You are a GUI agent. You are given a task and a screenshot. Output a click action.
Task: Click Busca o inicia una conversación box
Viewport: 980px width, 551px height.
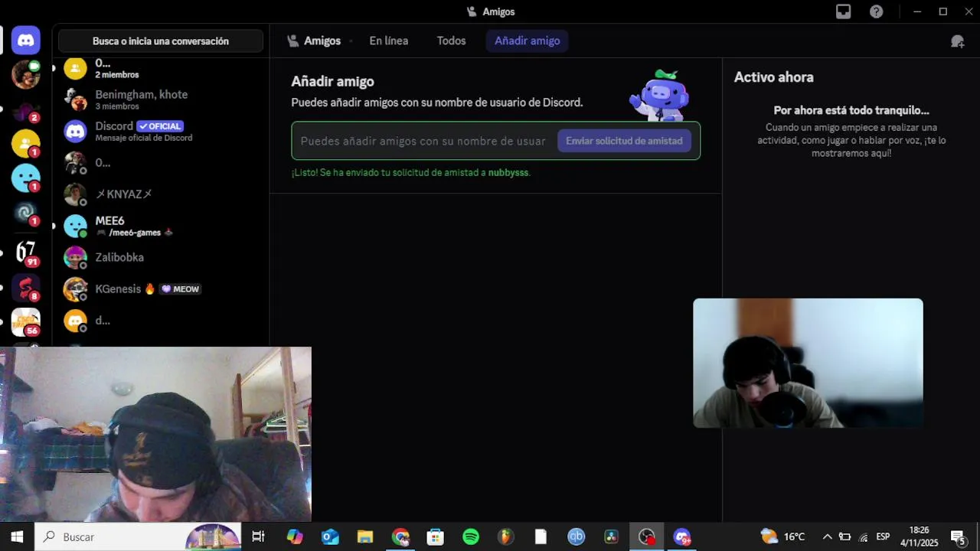(x=161, y=41)
